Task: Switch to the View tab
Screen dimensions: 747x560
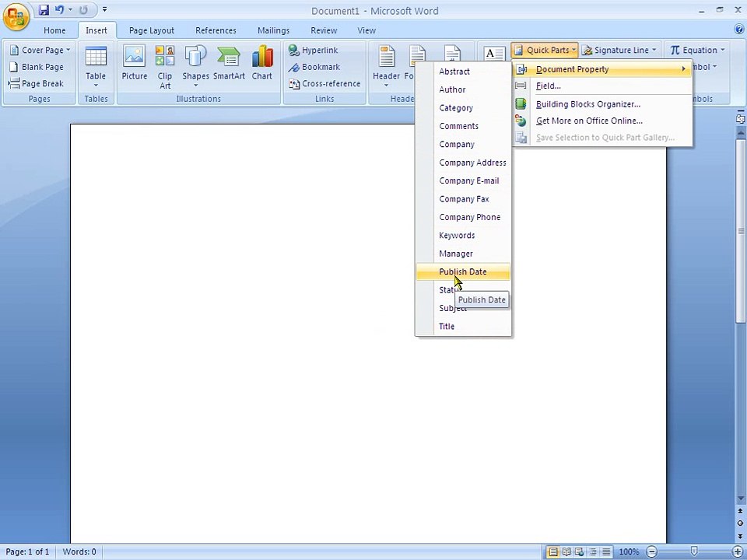Action: click(366, 30)
